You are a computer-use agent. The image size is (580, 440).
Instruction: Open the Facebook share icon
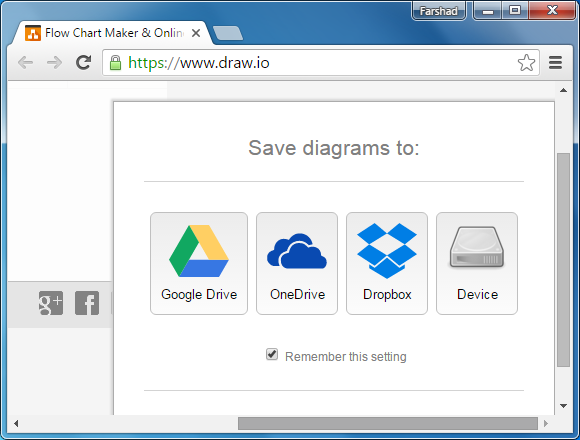(87, 303)
